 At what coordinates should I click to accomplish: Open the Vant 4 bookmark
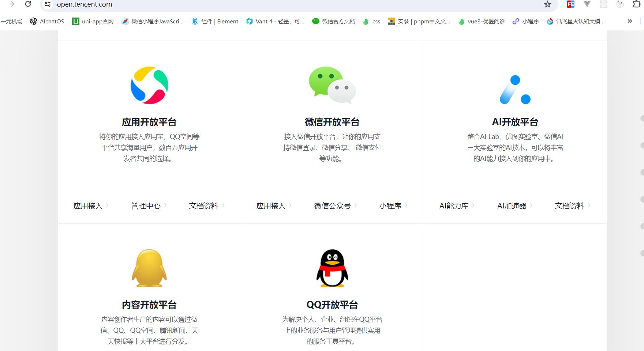[275, 21]
